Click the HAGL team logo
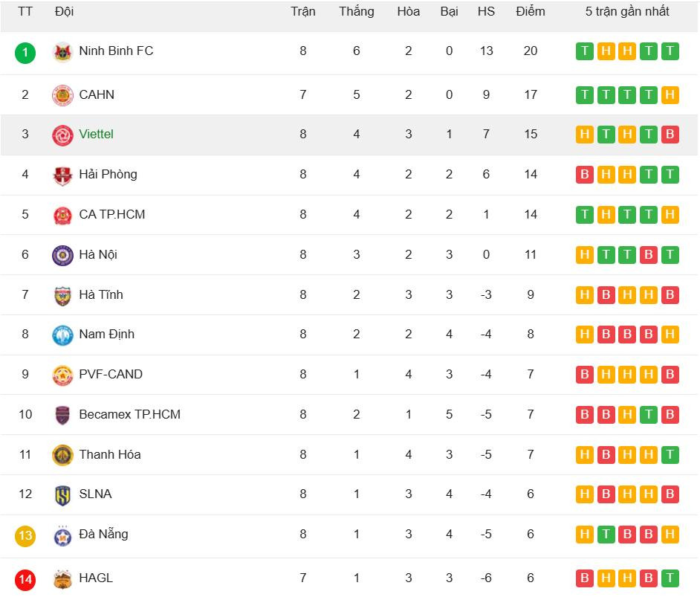 [62, 579]
